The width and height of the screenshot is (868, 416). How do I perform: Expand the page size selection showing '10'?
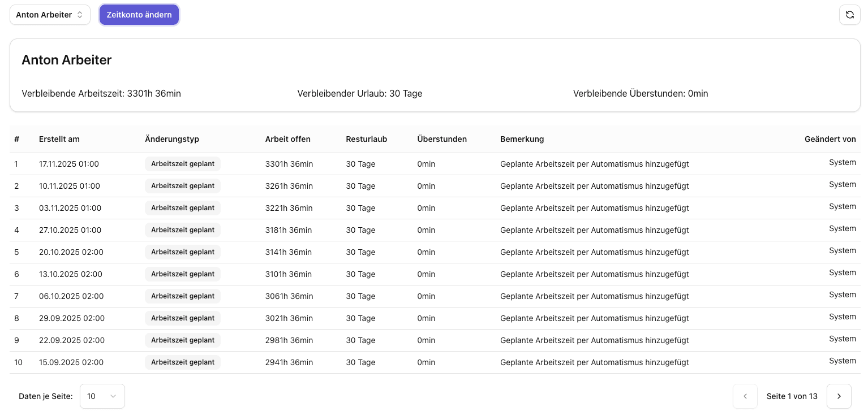(102, 396)
